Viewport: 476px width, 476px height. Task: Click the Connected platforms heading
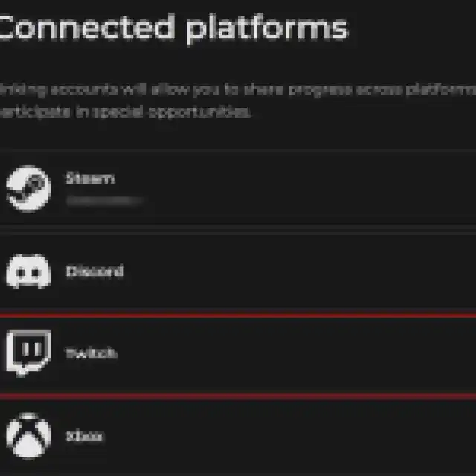(x=173, y=28)
